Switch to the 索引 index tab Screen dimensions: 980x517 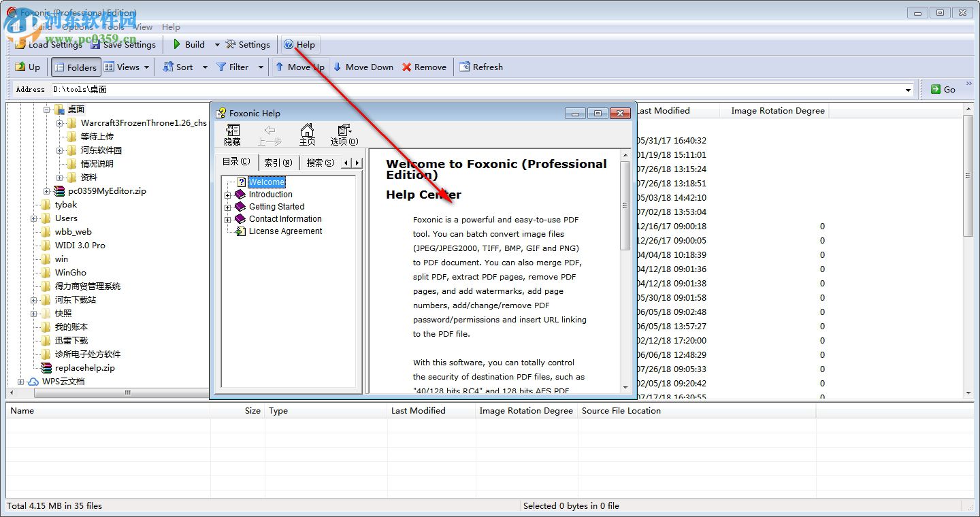coord(278,163)
